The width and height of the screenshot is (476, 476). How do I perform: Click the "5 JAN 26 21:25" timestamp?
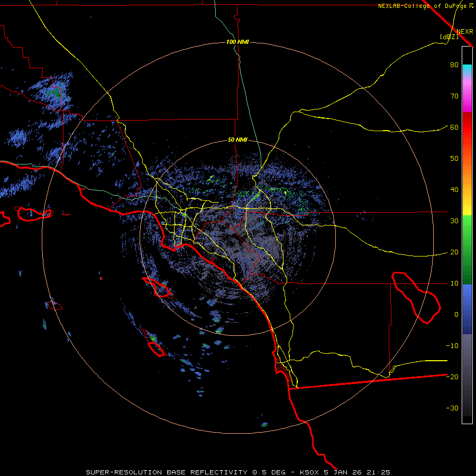coord(357,472)
